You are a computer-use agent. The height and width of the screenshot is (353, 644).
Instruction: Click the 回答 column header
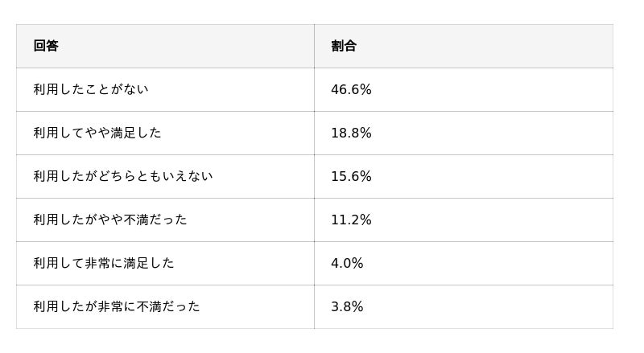coord(46,46)
